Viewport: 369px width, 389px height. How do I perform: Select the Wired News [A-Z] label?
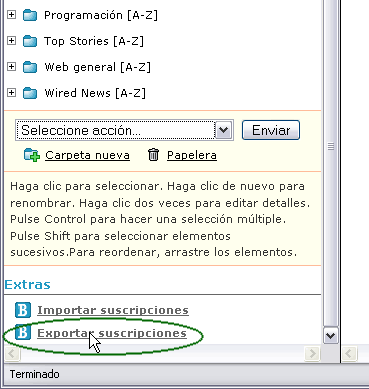(x=95, y=93)
